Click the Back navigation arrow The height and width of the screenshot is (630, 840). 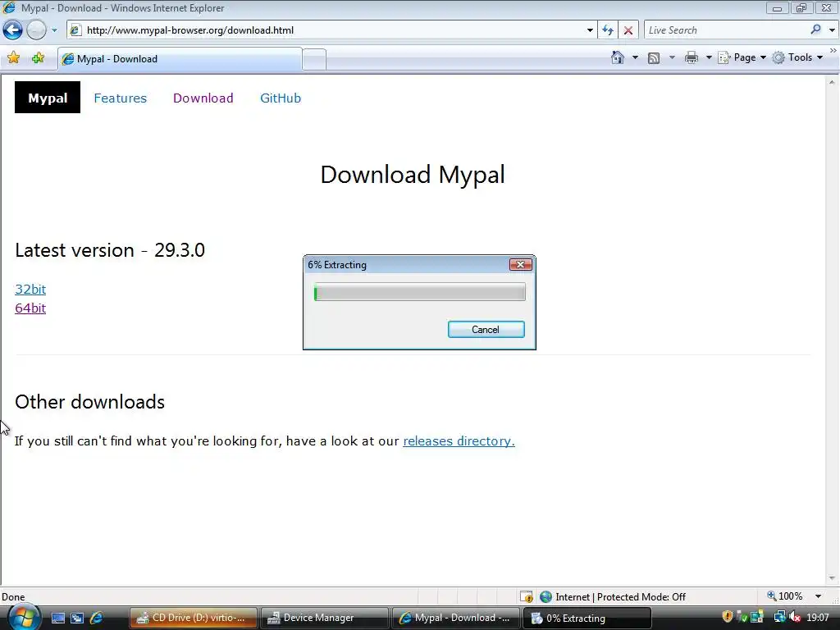tap(13, 30)
